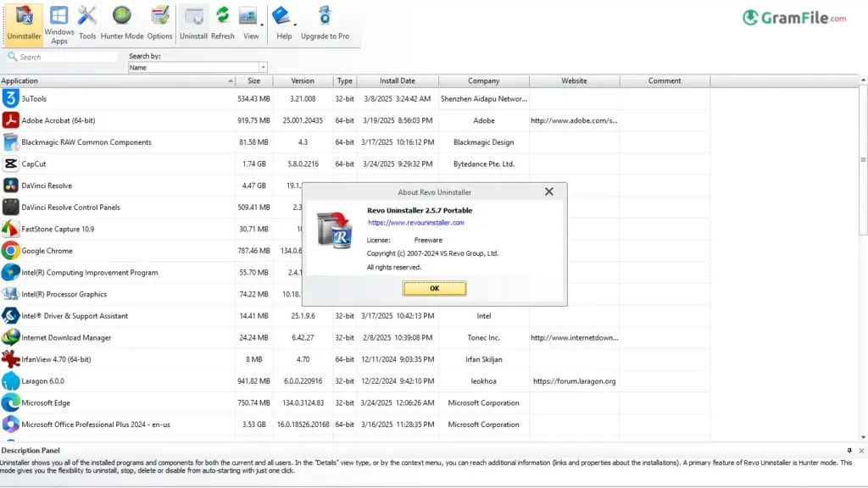Sort by Application column header
This screenshot has width=868, height=488.
coord(117,80)
